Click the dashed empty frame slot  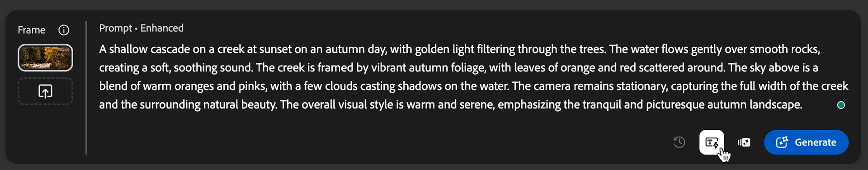[x=45, y=91]
